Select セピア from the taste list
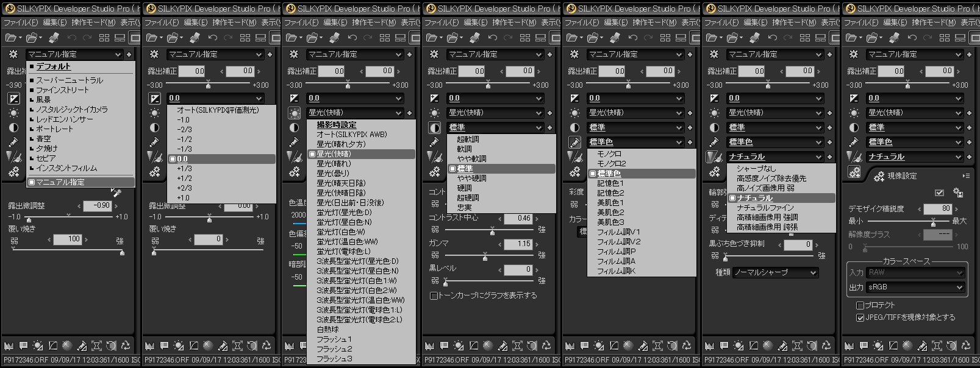The image size is (980, 368). coord(46,158)
